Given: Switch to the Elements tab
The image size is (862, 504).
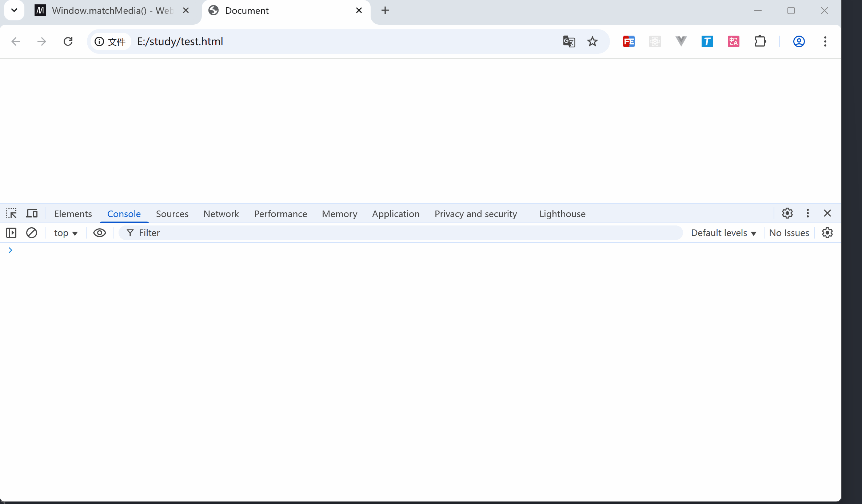Looking at the screenshot, I should (73, 214).
